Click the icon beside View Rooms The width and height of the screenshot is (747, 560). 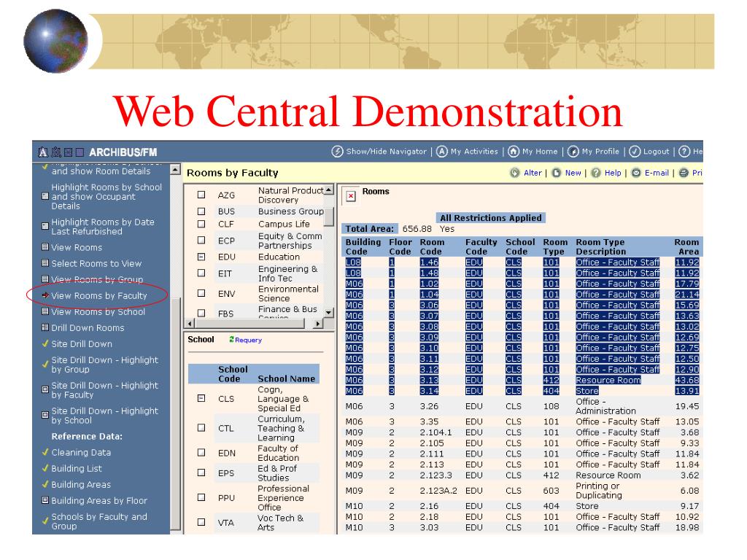45,247
